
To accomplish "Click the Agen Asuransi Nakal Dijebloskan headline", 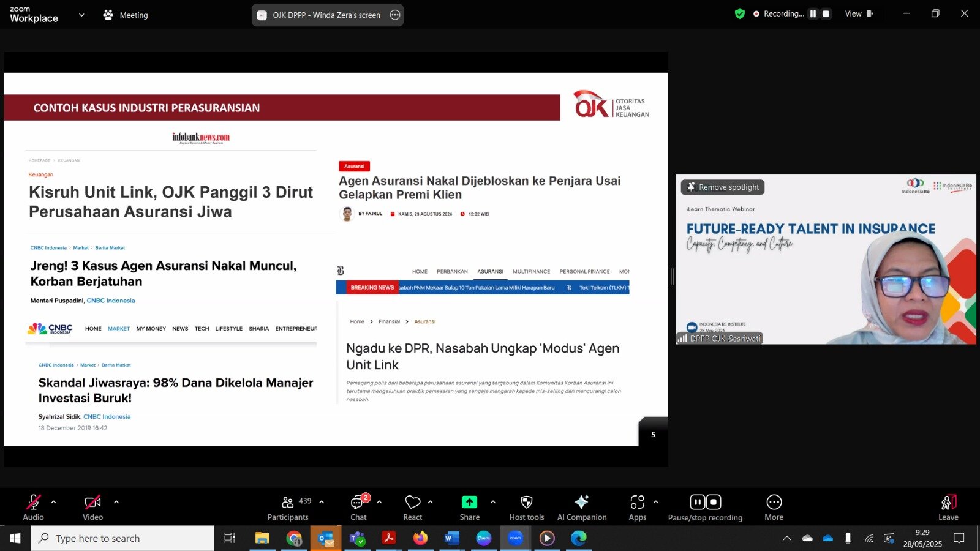I will 480,187.
